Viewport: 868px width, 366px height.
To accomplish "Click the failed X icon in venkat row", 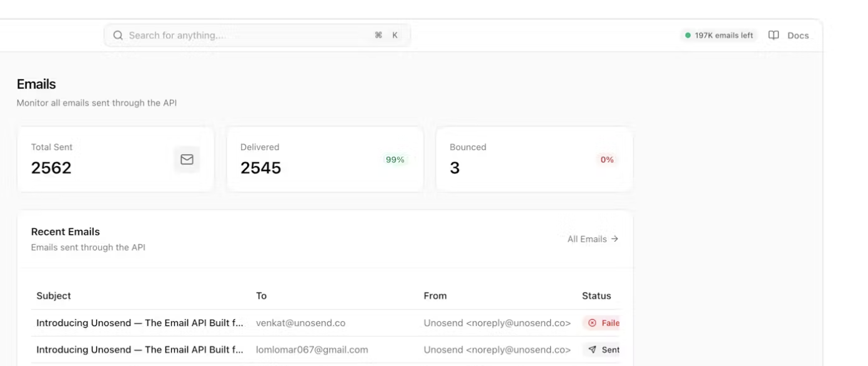I will tap(593, 323).
